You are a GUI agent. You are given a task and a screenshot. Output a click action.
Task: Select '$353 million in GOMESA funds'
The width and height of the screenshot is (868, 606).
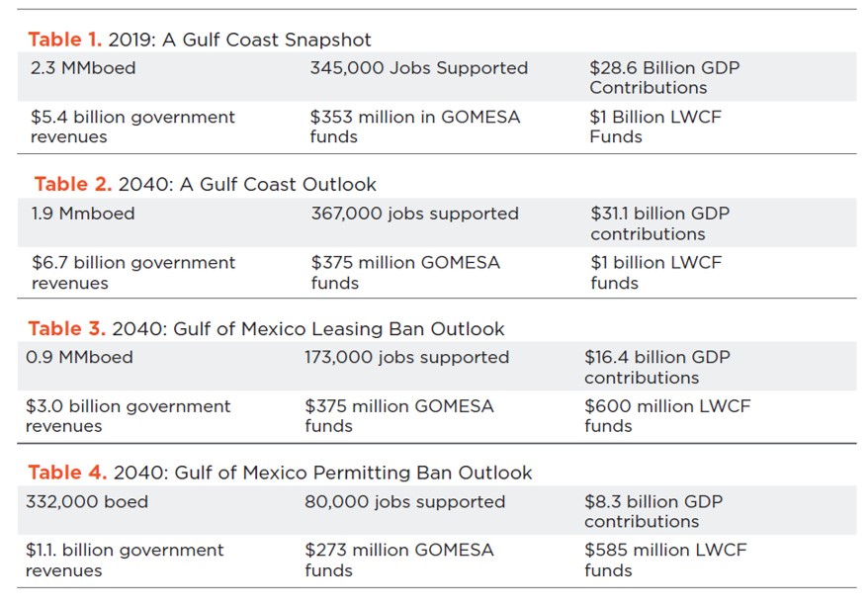[x=414, y=127]
